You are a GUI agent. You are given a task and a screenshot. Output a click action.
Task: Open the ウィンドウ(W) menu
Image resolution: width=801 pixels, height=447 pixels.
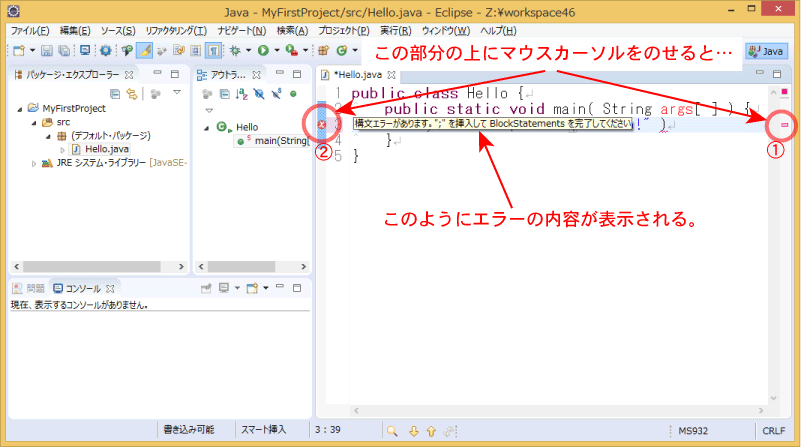[x=446, y=31]
